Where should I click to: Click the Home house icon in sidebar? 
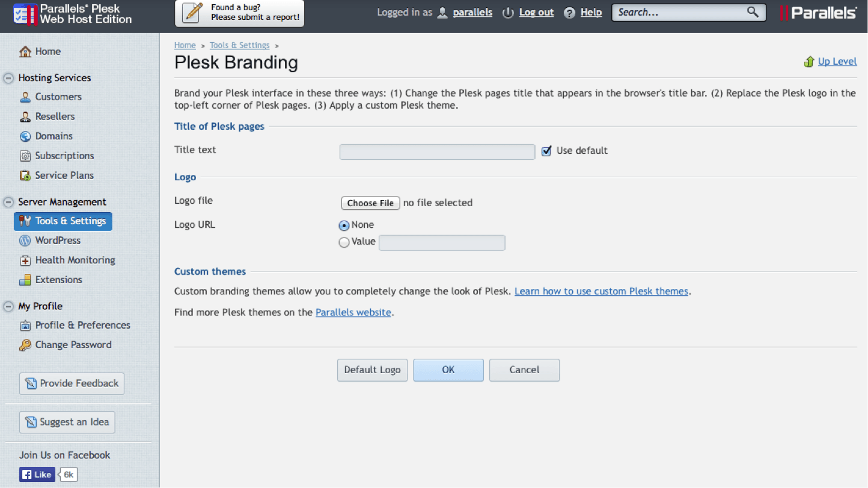pos(25,52)
